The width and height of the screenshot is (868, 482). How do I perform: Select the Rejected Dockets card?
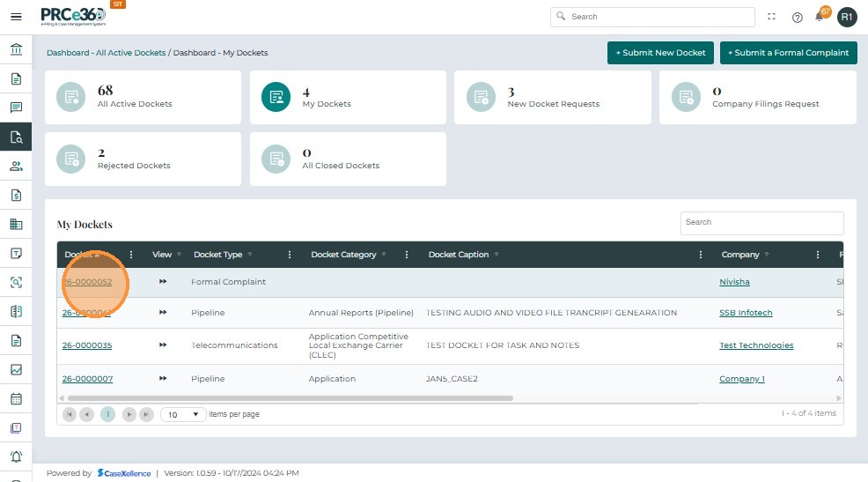click(143, 159)
